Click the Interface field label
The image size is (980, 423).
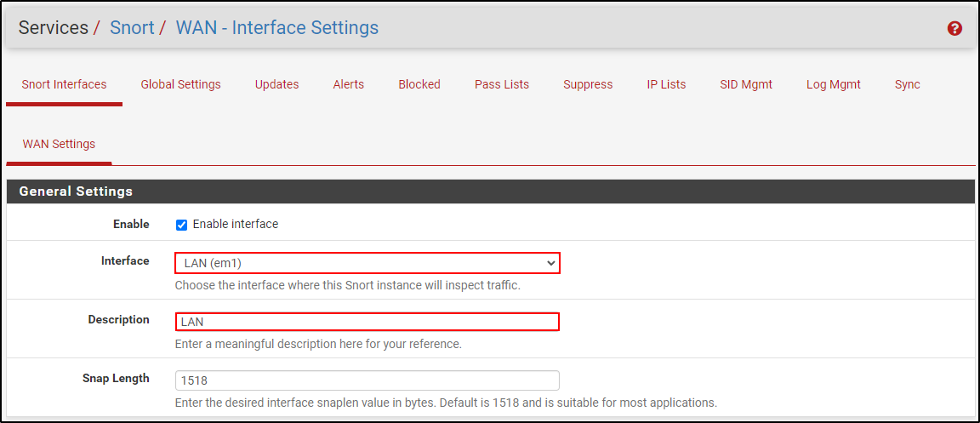pyautogui.click(x=125, y=260)
